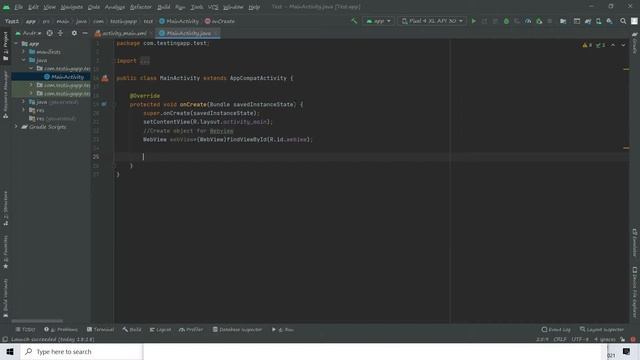
Task: Open the Logcat tool window button
Action: [x=160, y=329]
